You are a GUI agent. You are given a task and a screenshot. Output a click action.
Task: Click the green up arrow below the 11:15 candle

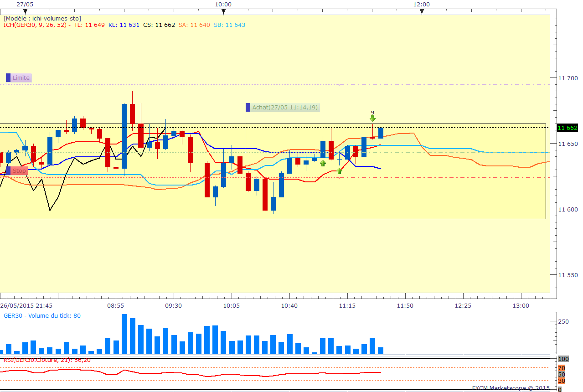[339, 171]
